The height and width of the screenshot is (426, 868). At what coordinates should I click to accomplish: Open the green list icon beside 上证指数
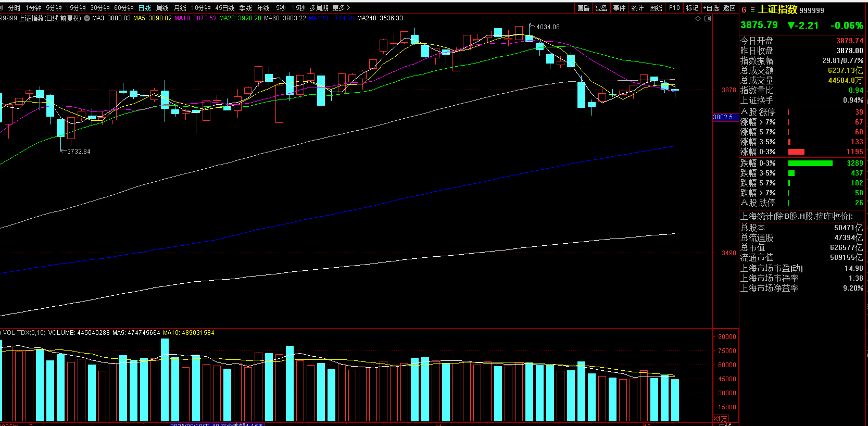click(752, 10)
